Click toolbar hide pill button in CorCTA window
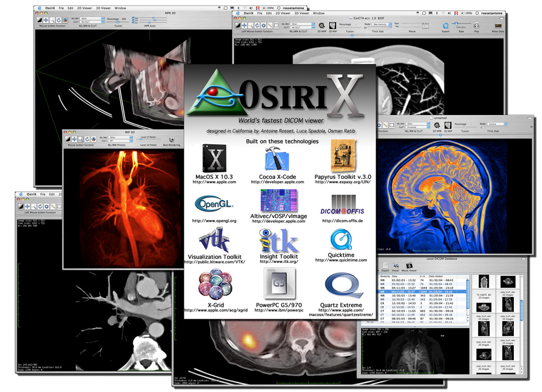The image size is (542, 392). [501, 18]
